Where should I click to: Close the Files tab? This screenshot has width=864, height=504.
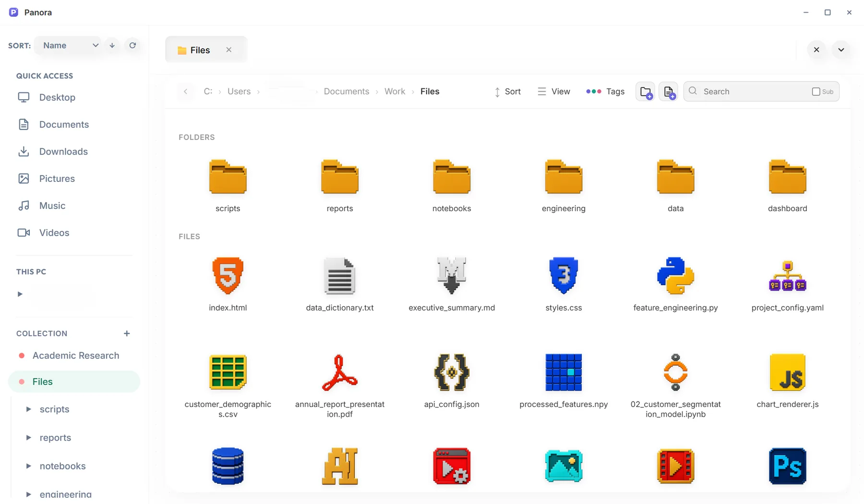229,50
